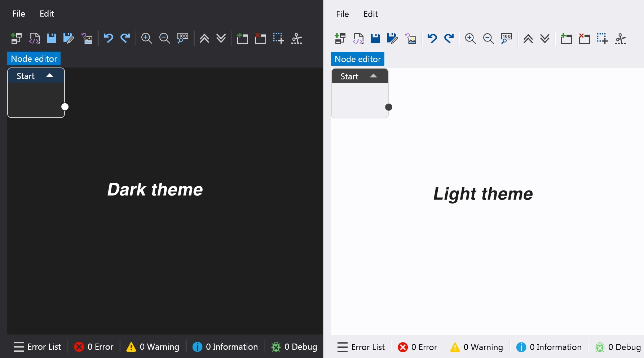
Task: Click export image icon in dark theme toolbar
Action: point(87,38)
